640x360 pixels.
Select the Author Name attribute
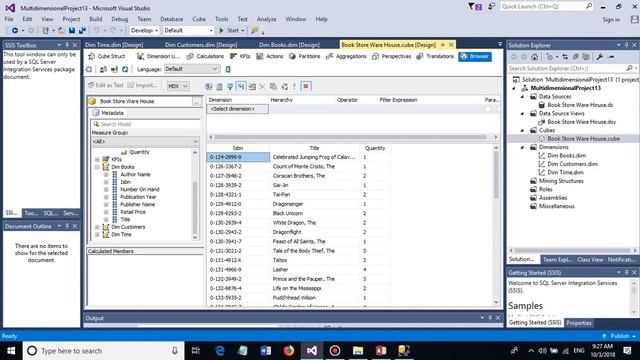(135, 174)
